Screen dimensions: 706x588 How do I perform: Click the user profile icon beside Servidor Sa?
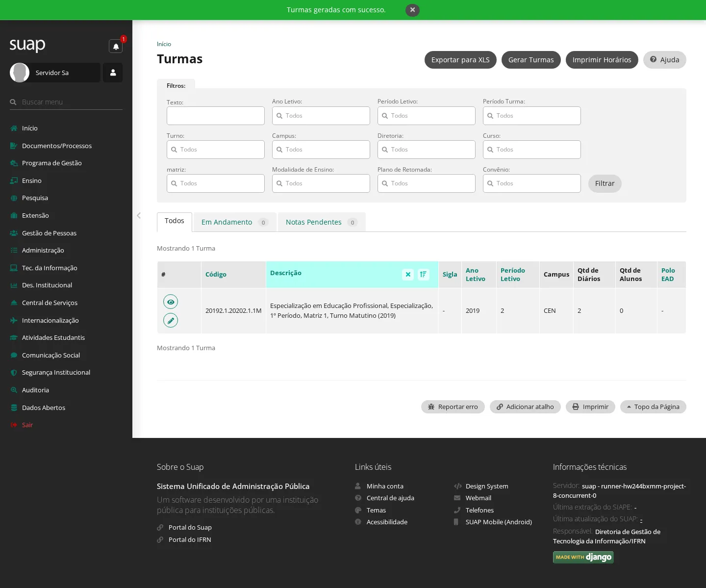click(113, 73)
